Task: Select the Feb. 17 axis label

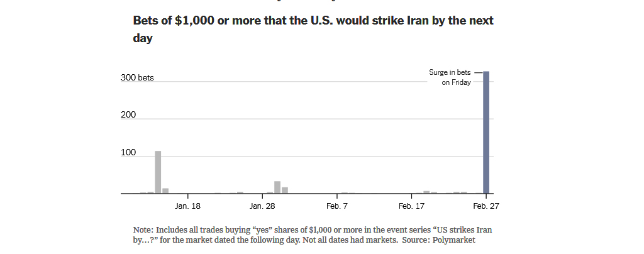Action: pos(411,206)
